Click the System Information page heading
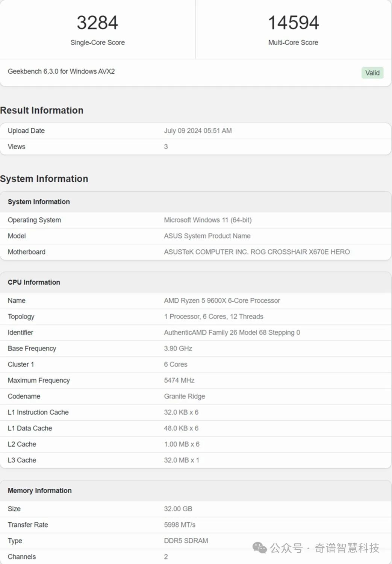392x564 pixels. tap(44, 179)
